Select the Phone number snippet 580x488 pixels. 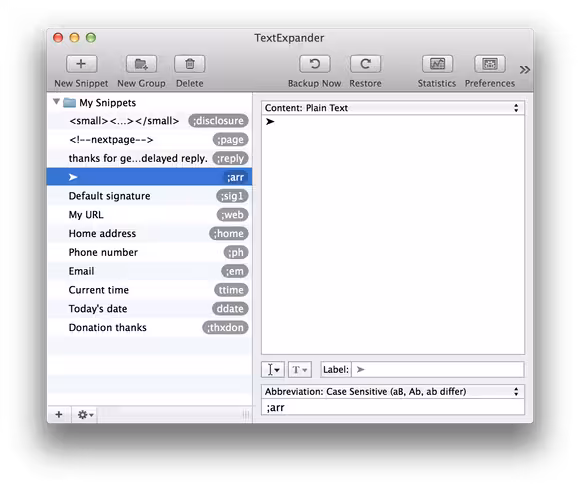pos(149,252)
